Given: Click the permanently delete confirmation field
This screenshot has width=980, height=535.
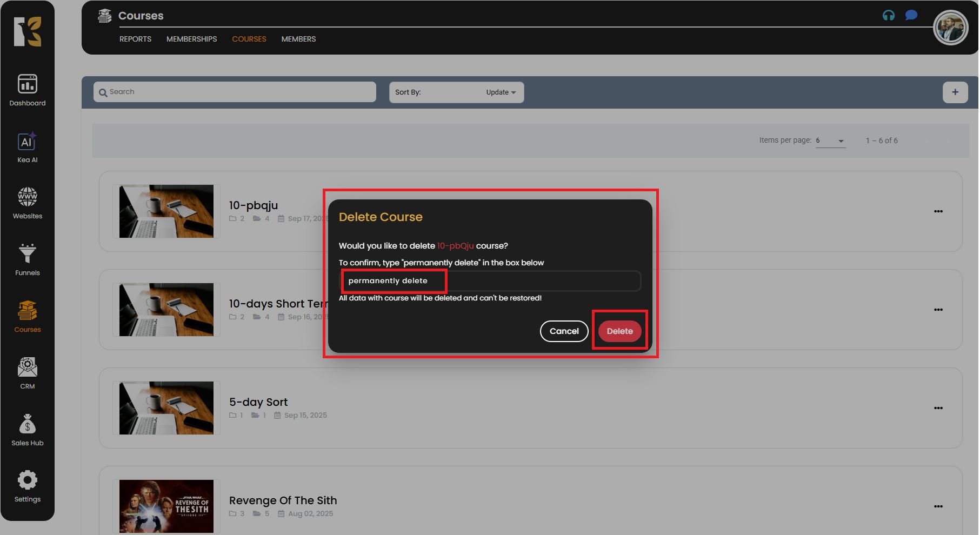Looking at the screenshot, I should tap(490, 281).
